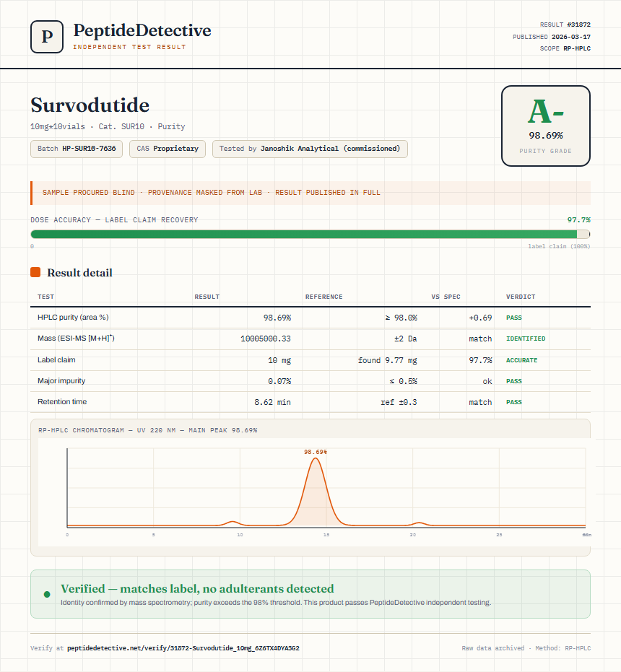Click the A- purity grade card
Viewport: 621px width, 672px height.
(x=545, y=126)
